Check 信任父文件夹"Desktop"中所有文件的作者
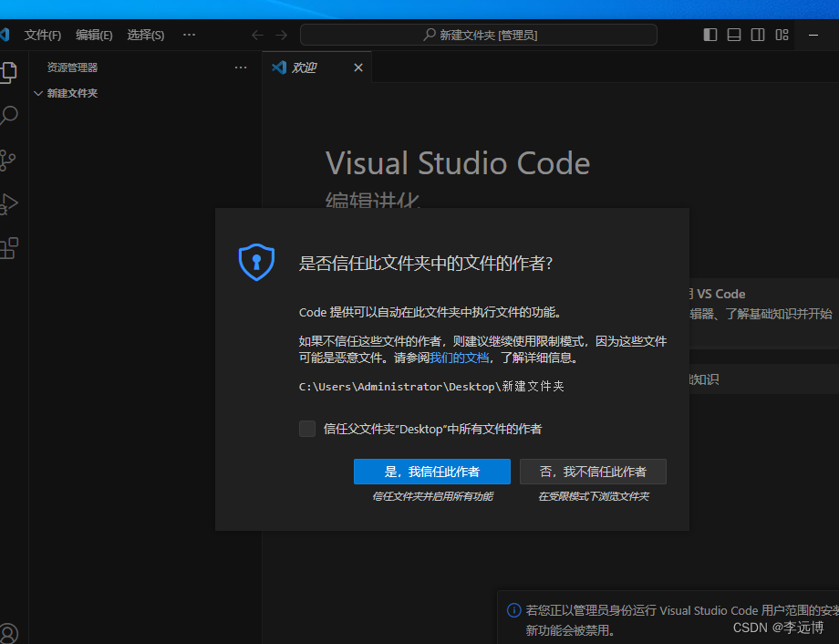This screenshot has height=644, width=839. (x=307, y=429)
